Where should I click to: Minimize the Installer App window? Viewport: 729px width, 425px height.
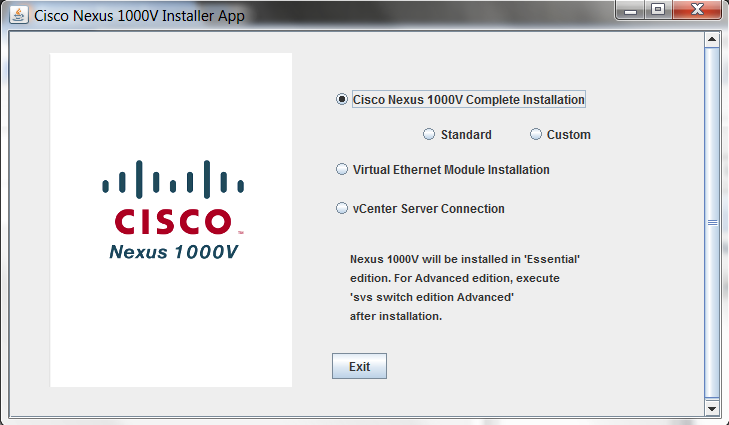click(x=630, y=10)
